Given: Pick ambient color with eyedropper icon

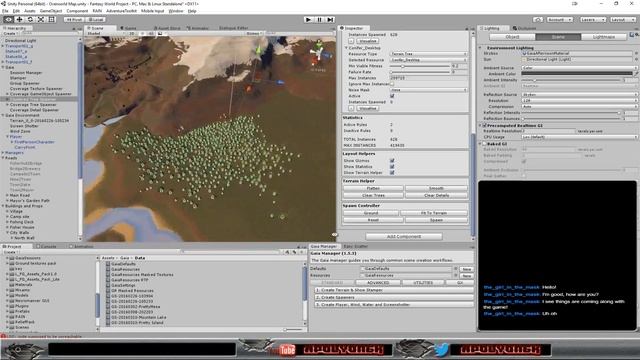Looking at the screenshot, I should click(x=636, y=74).
